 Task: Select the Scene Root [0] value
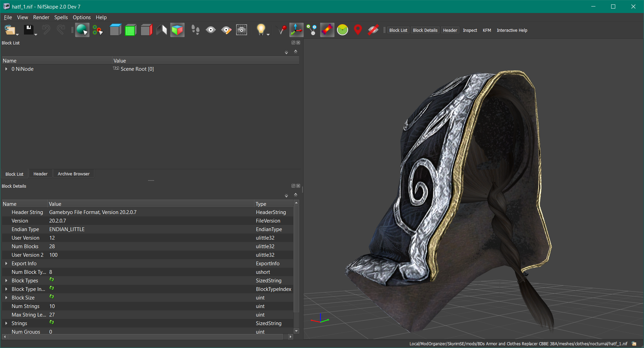click(137, 69)
